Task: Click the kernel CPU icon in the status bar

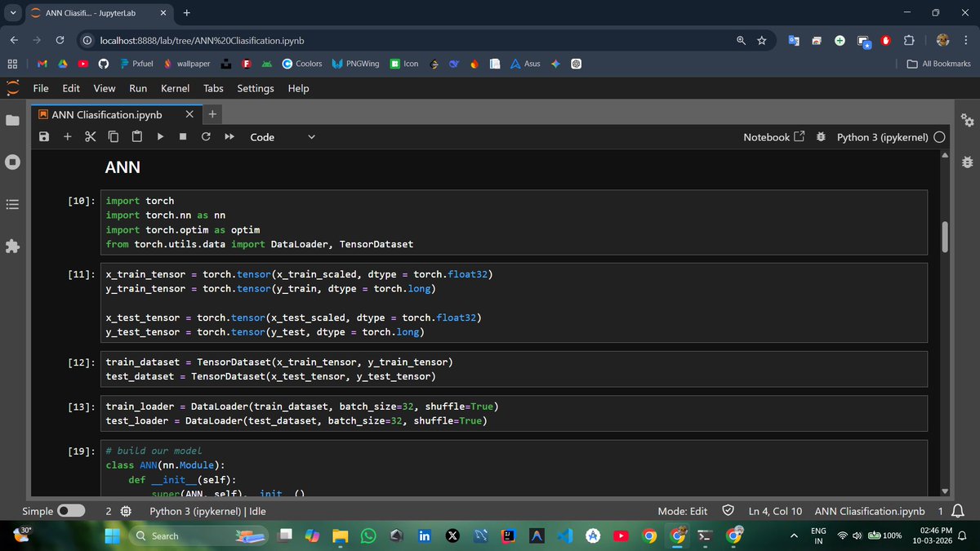Action: [126, 511]
